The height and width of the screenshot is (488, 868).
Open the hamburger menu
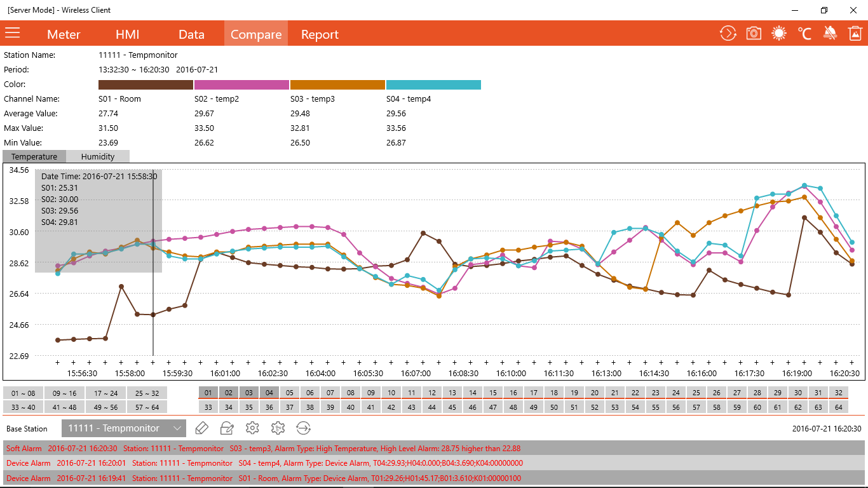tap(13, 33)
